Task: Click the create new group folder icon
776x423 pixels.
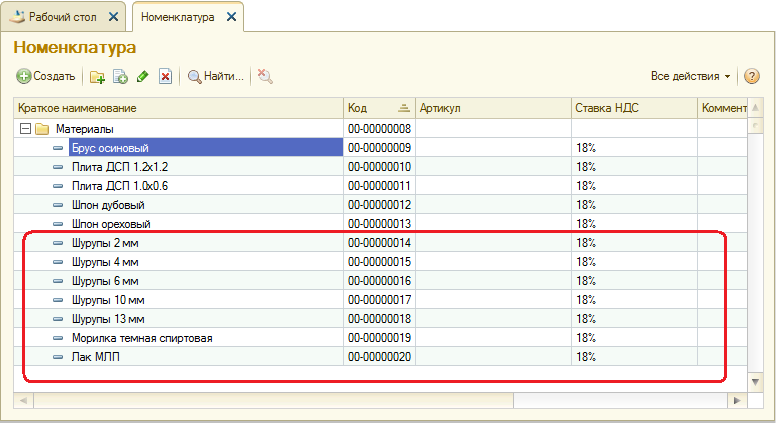Action: (x=98, y=76)
